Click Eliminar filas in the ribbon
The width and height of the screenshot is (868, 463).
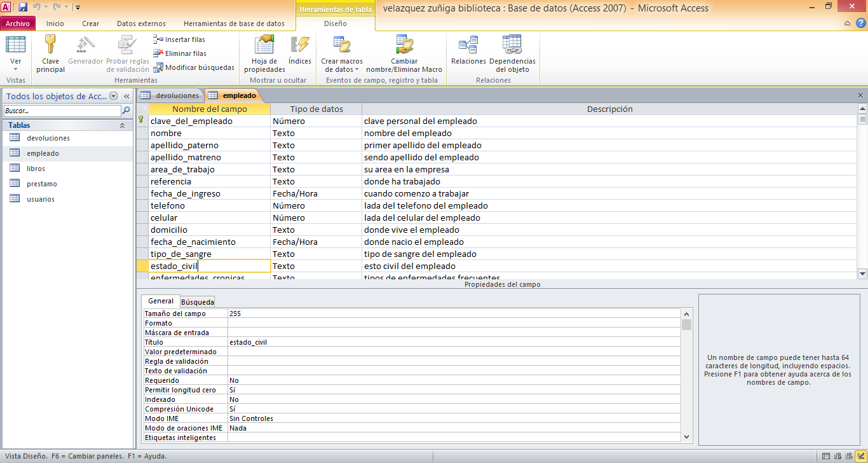click(180, 53)
